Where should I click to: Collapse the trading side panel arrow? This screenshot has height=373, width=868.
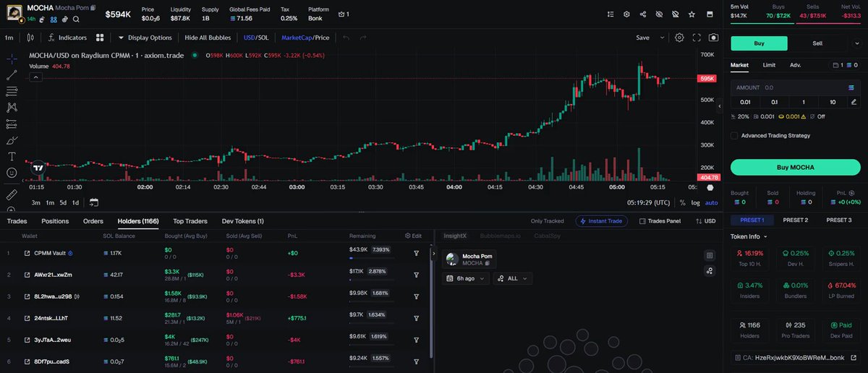pos(720,106)
